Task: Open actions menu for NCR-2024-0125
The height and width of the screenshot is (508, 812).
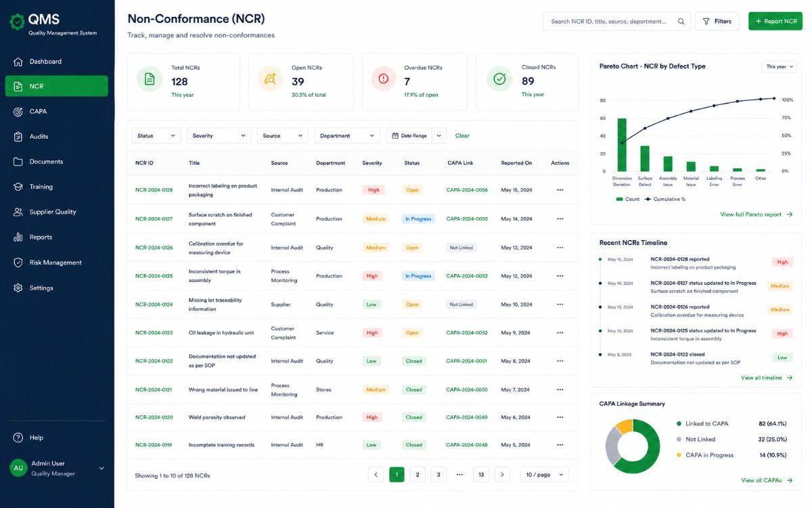Action: 560,276
